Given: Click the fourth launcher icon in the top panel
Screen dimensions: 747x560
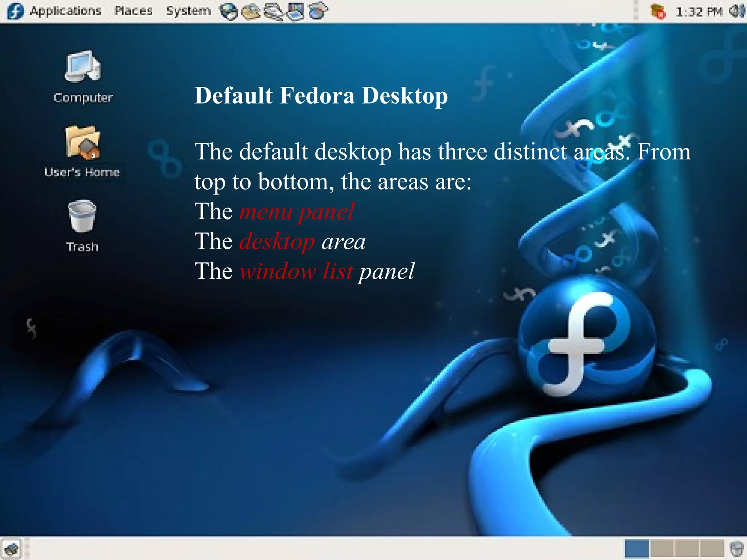Looking at the screenshot, I should coord(295,12).
